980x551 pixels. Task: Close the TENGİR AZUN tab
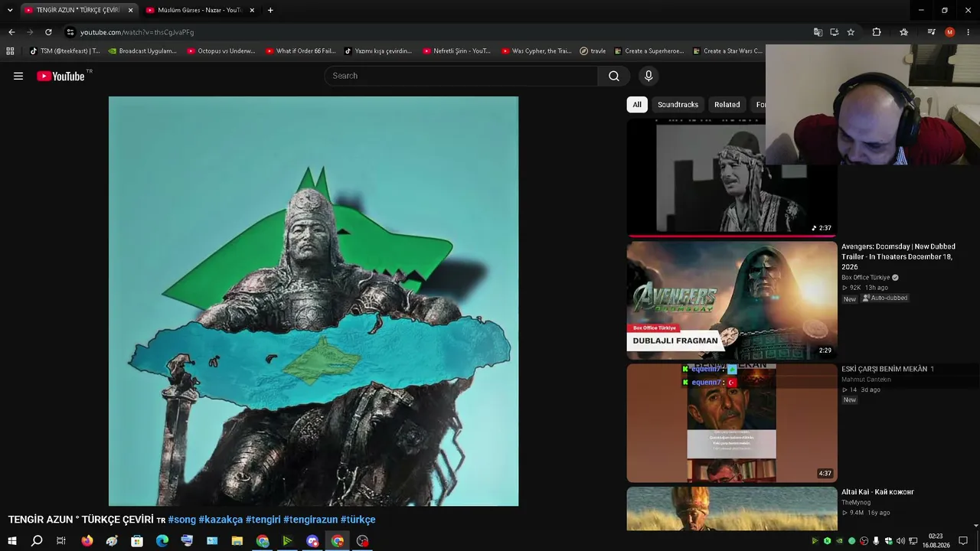[x=131, y=10]
